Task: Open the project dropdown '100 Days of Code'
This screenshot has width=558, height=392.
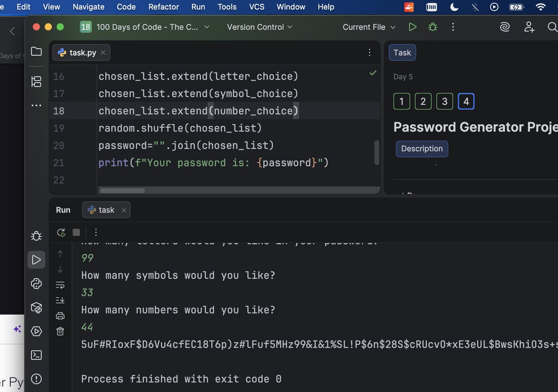Action: (145, 27)
